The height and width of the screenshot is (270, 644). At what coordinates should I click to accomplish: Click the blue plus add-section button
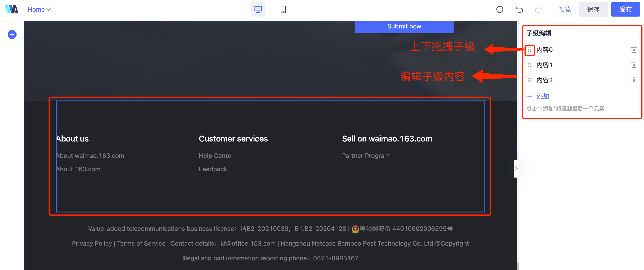tap(12, 34)
